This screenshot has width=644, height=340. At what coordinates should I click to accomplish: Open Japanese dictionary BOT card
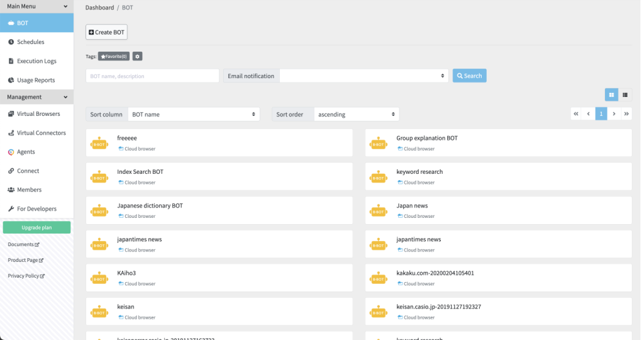coord(219,210)
